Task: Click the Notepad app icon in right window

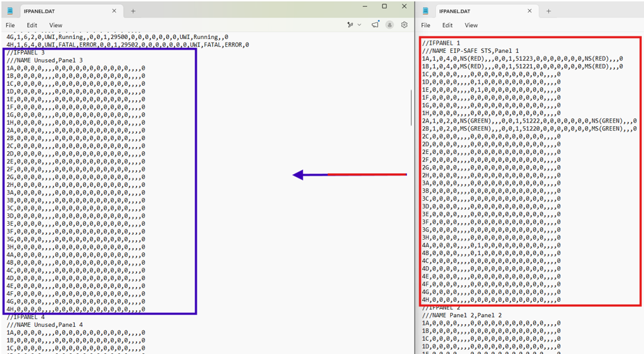Action: [426, 11]
